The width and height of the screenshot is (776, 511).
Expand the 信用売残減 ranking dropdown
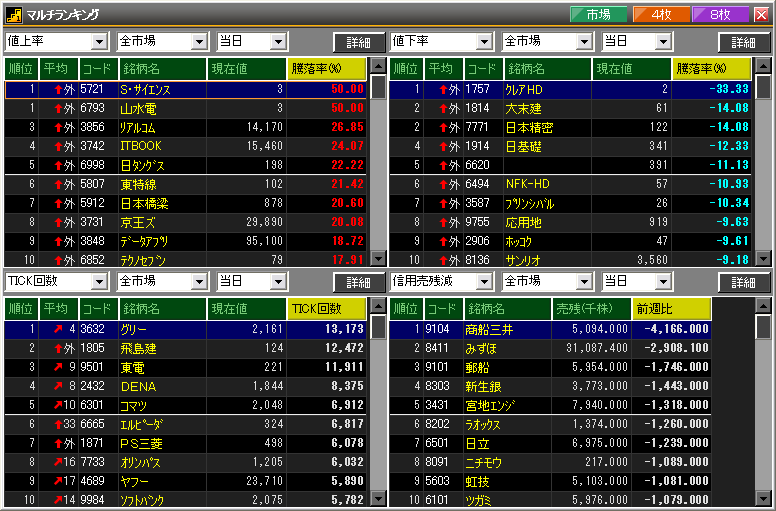point(441,281)
